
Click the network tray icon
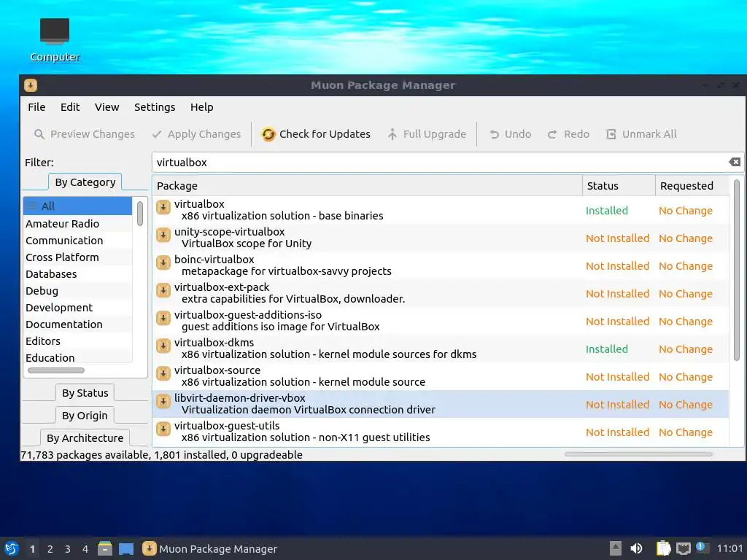683,548
